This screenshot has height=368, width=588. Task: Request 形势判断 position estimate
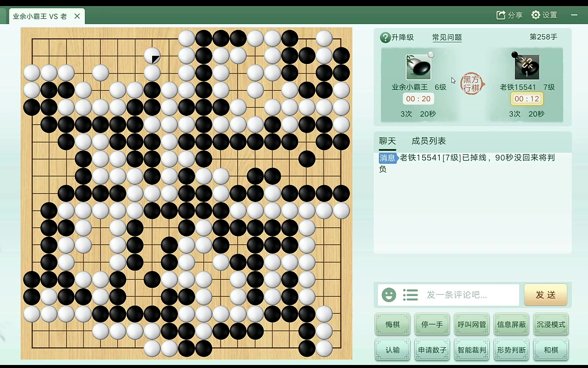click(x=511, y=350)
